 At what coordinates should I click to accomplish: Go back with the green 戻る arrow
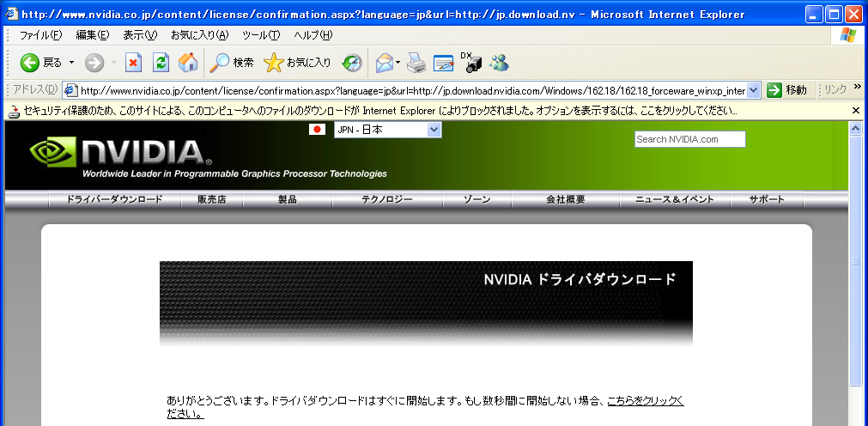(x=40, y=64)
